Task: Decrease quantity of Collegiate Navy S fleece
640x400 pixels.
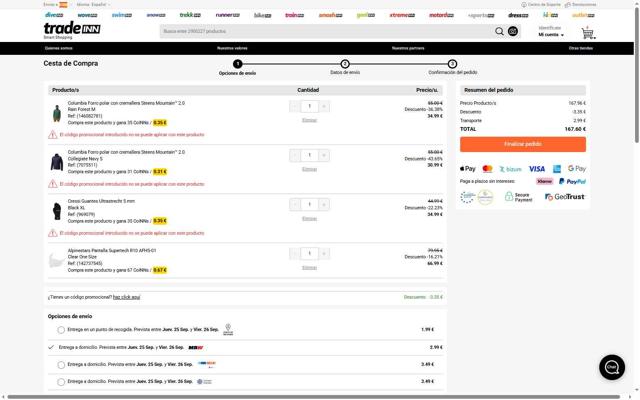Action: [295, 155]
